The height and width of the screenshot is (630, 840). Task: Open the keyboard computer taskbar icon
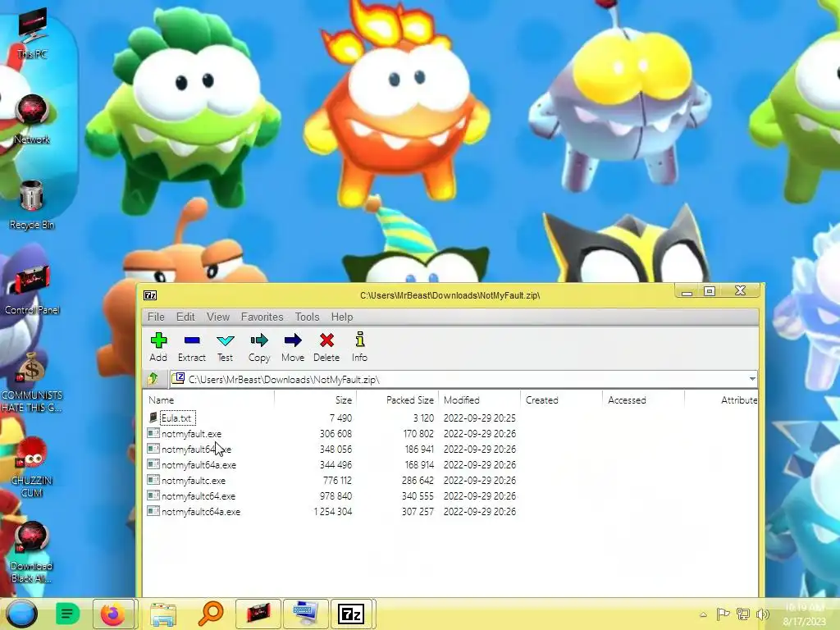305,614
